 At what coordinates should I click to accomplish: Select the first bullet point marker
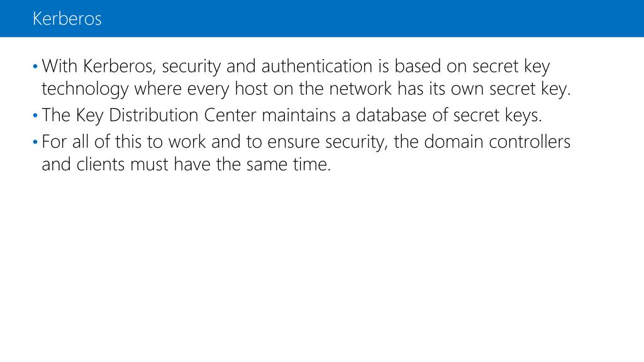[x=35, y=66]
